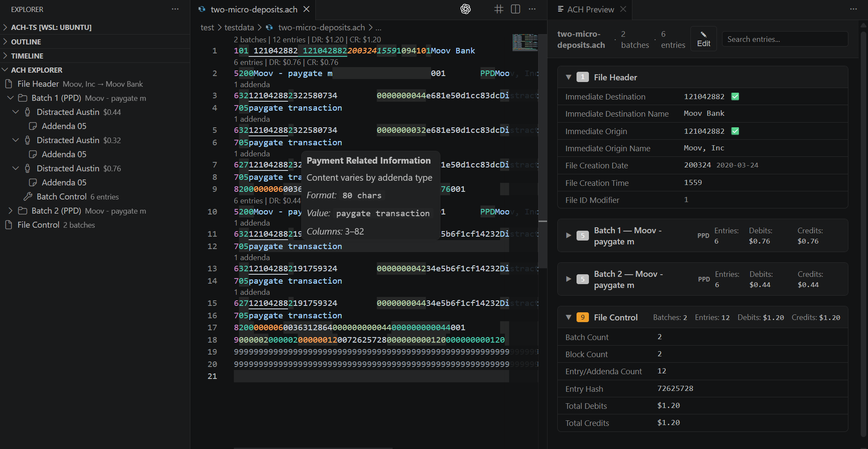Viewport: 868px width, 449px height.
Task: Click the person icon beside Distracted Austin $0.44
Action: [28, 112]
